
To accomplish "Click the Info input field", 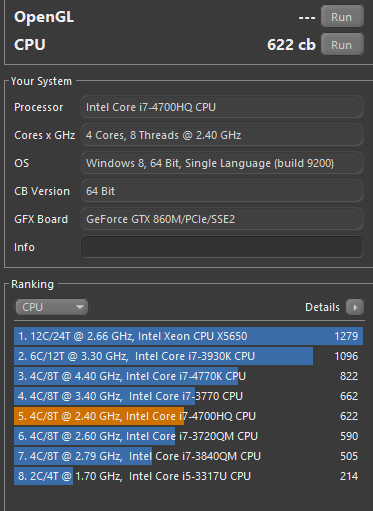I will click(222, 247).
